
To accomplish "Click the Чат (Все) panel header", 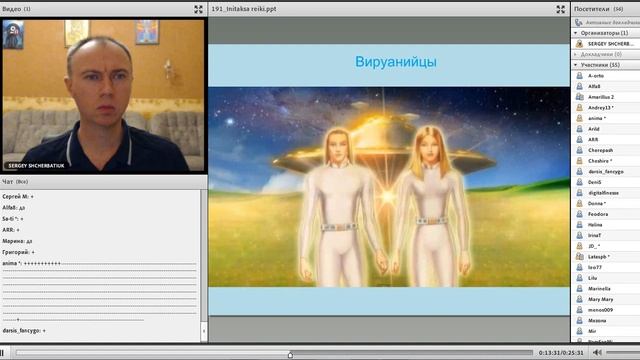I will pyautogui.click(x=104, y=182).
